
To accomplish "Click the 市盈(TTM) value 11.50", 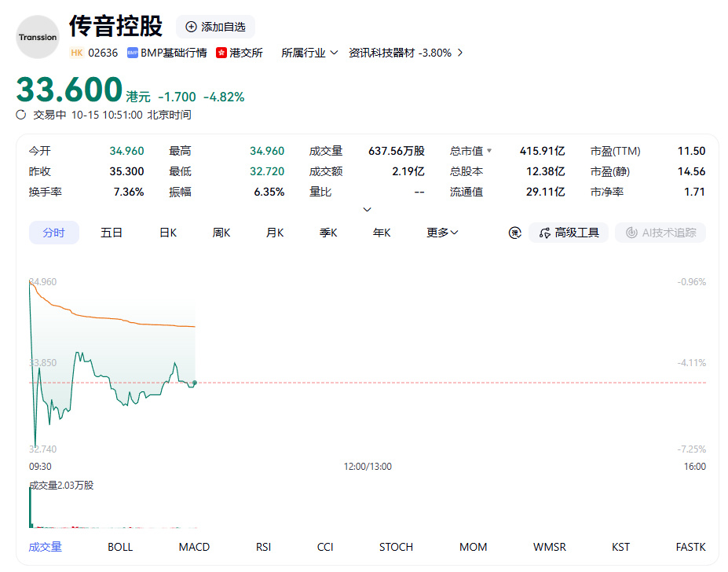I will [691, 151].
